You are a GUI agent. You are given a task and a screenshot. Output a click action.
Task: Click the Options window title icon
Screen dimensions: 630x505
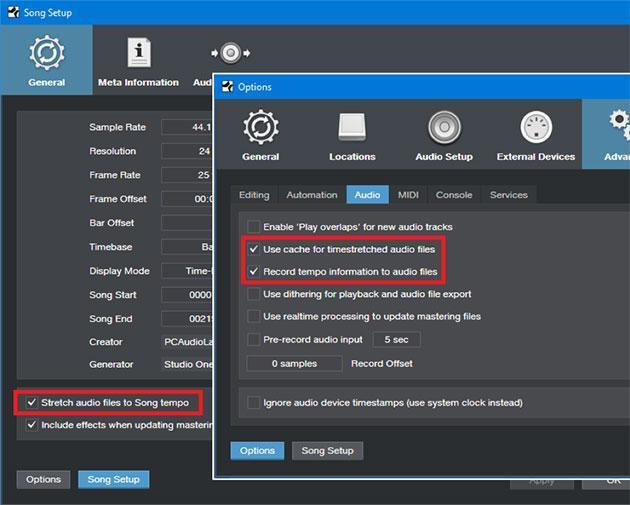pyautogui.click(x=227, y=87)
